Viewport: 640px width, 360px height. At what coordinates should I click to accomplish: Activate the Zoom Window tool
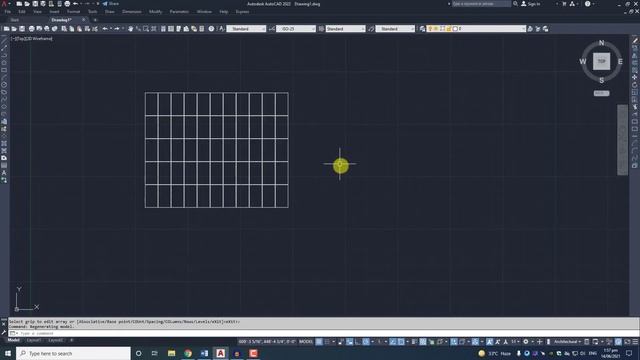(146, 29)
